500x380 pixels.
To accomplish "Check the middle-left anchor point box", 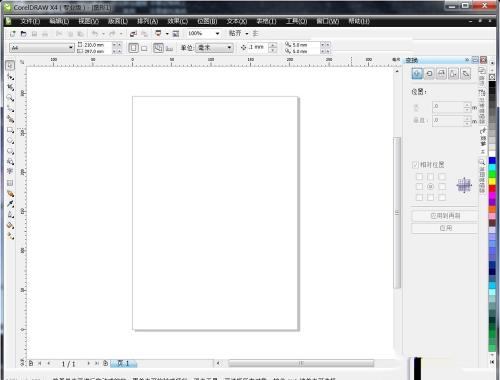I will pyautogui.click(x=419, y=187).
